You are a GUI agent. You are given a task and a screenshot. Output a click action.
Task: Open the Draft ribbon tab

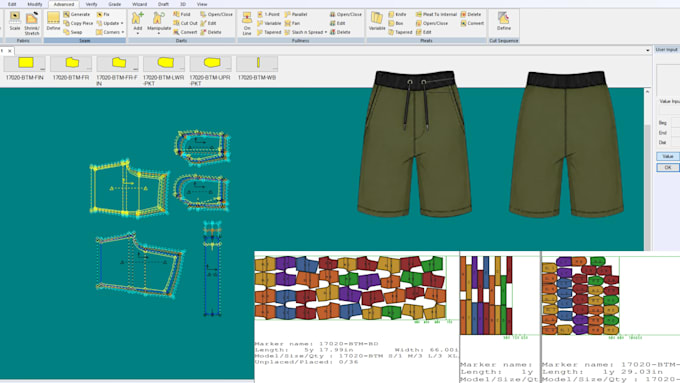(163, 4)
